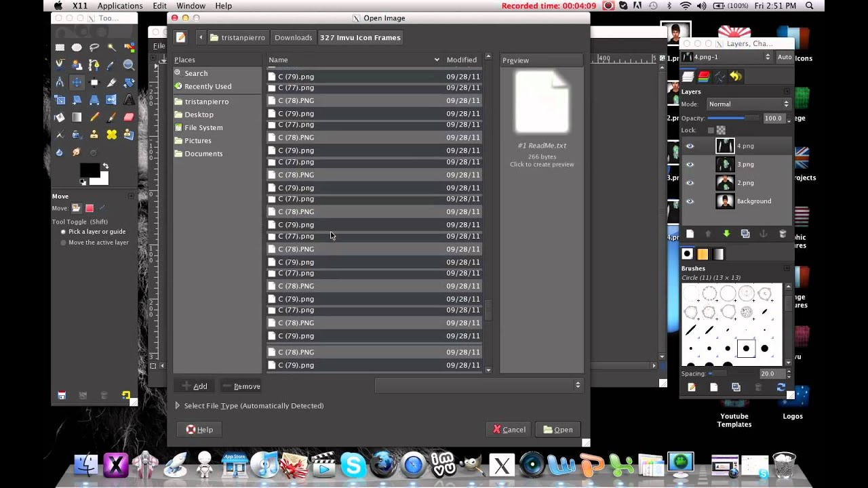Viewport: 868px width, 488px height.
Task: Select the Blend gradient tool
Action: tap(77, 117)
